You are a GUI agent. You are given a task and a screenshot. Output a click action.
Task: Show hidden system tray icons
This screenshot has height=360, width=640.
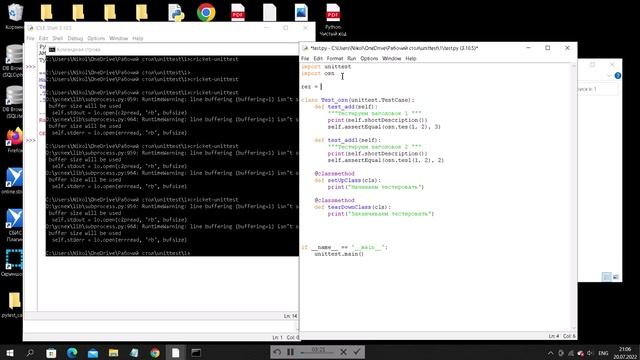pos(551,353)
